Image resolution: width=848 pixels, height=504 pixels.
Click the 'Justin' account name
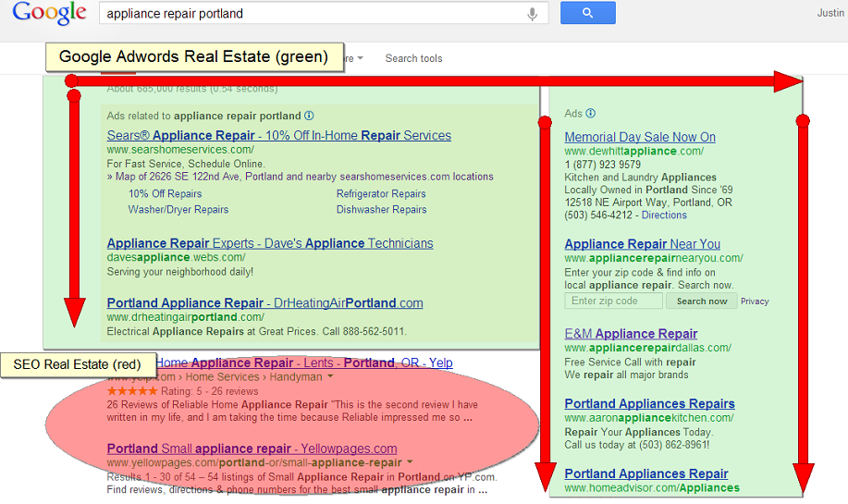830,13
